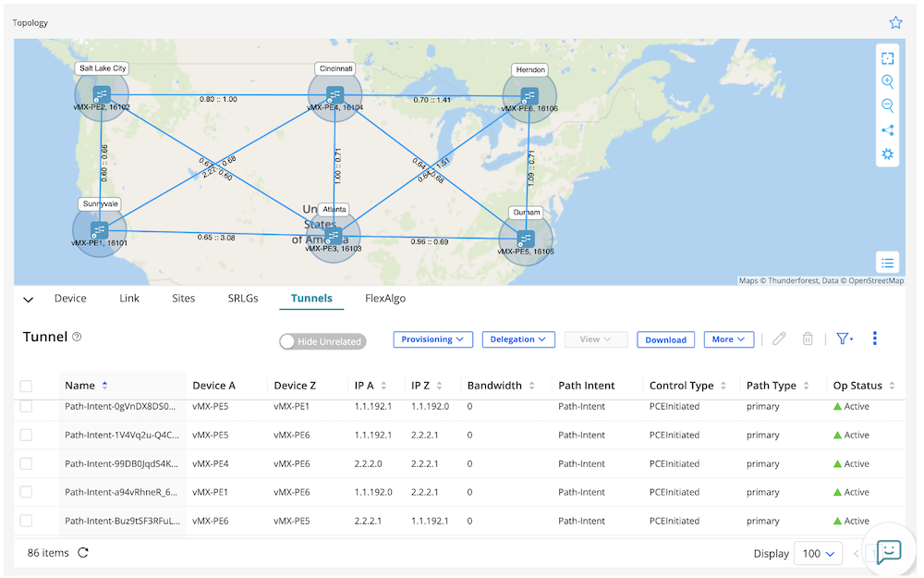Check the select-all header checkbox
Viewport: 924px width, 578px height.
[26, 386]
